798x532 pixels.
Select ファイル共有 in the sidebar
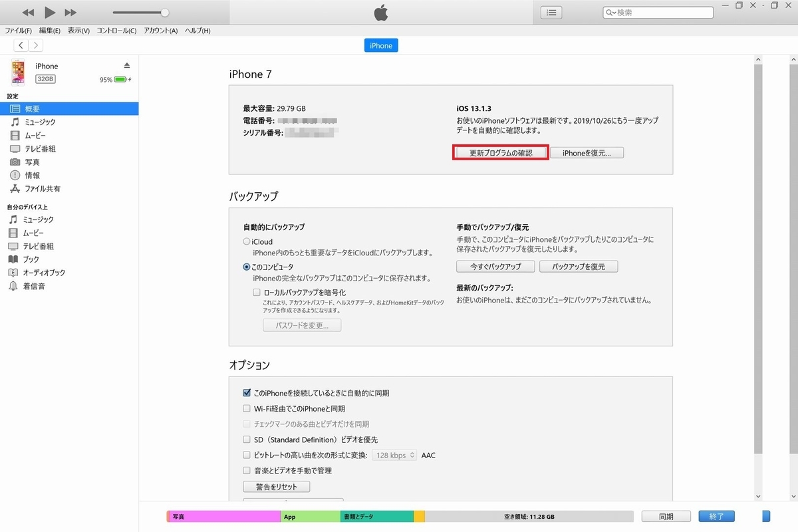tap(41, 188)
